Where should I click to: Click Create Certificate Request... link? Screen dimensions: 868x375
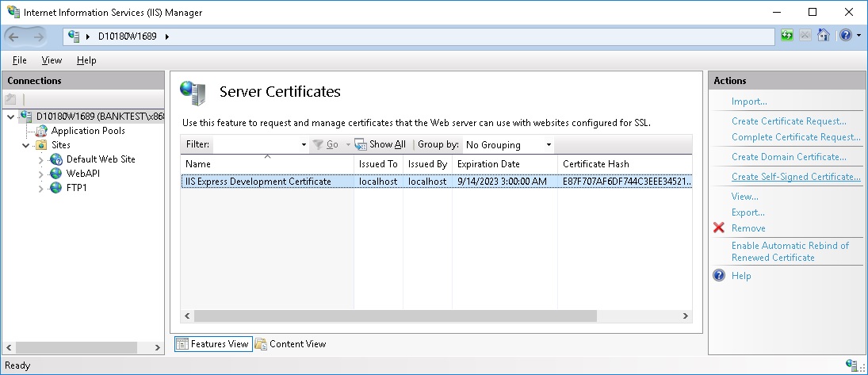[789, 121]
